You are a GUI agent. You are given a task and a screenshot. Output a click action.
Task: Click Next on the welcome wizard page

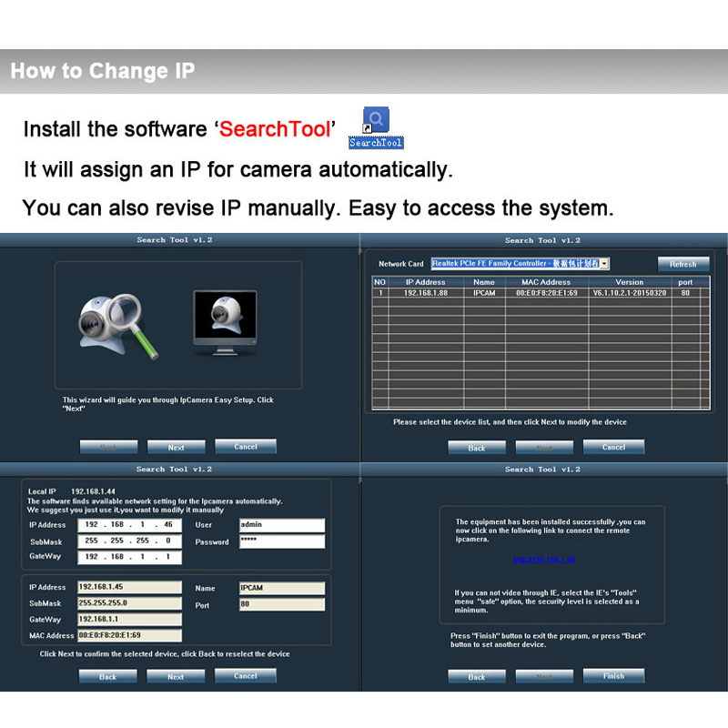177,447
